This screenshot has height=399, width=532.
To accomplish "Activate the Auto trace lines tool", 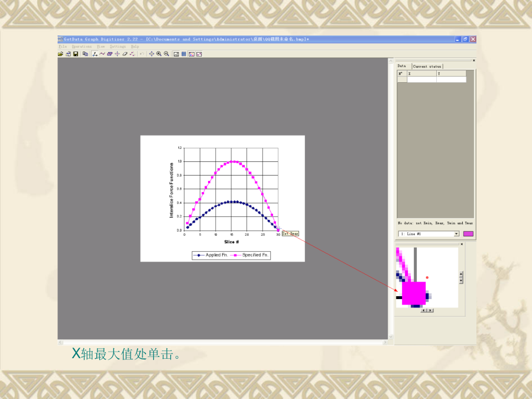I will coord(102,54).
